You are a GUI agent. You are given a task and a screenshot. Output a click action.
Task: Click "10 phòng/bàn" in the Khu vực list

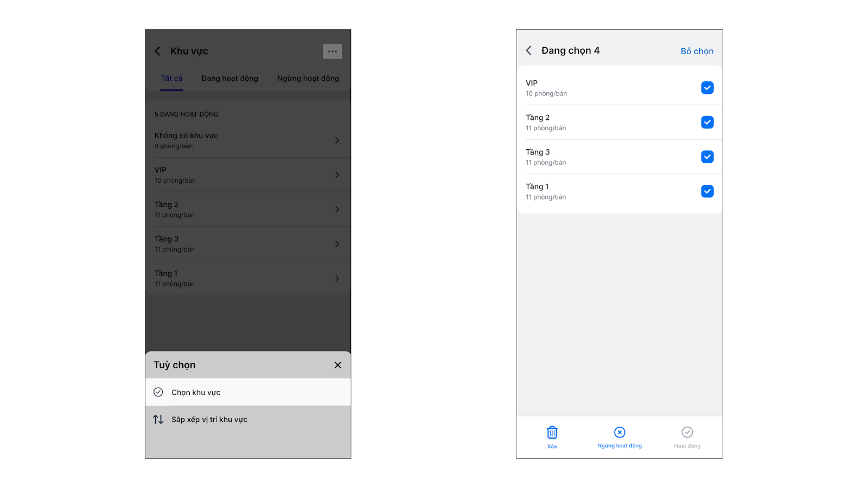tap(175, 181)
